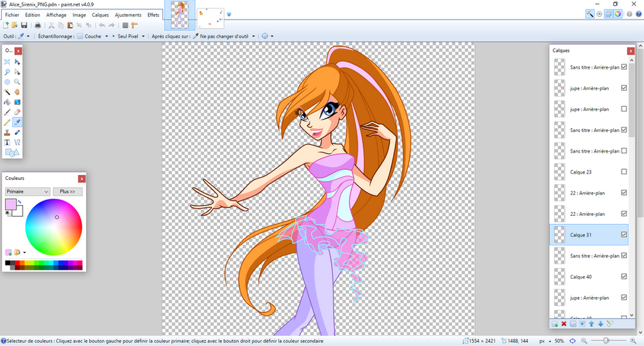Select the Eraser tool
This screenshot has width=644, height=346.
[x=17, y=112]
